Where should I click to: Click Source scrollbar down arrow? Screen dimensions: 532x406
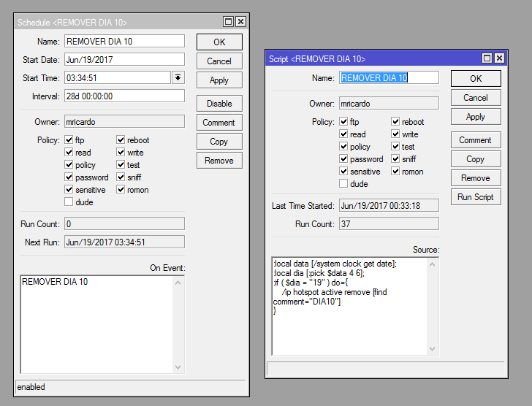coord(433,349)
